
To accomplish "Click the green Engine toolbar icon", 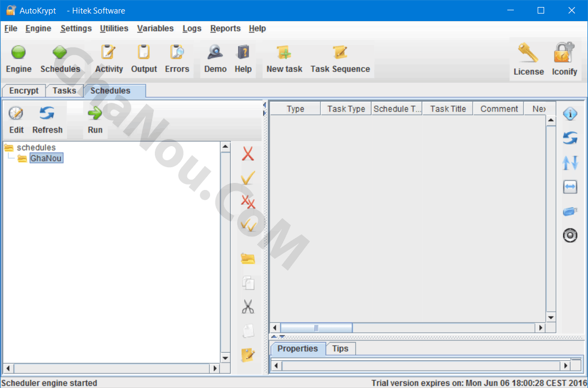I will point(18,52).
